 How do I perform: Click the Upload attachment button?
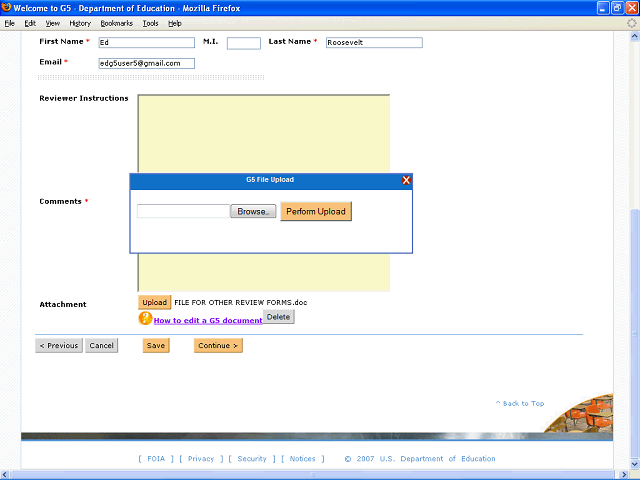tap(154, 302)
